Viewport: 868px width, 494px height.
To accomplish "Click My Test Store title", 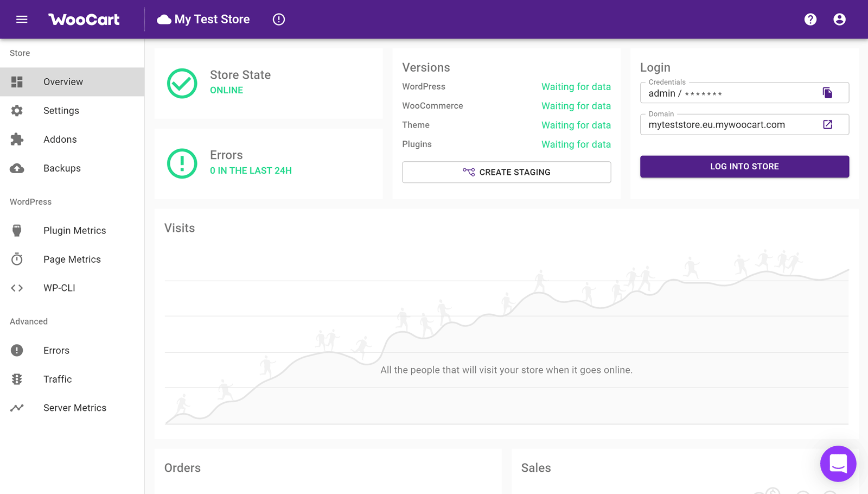I will (x=212, y=20).
